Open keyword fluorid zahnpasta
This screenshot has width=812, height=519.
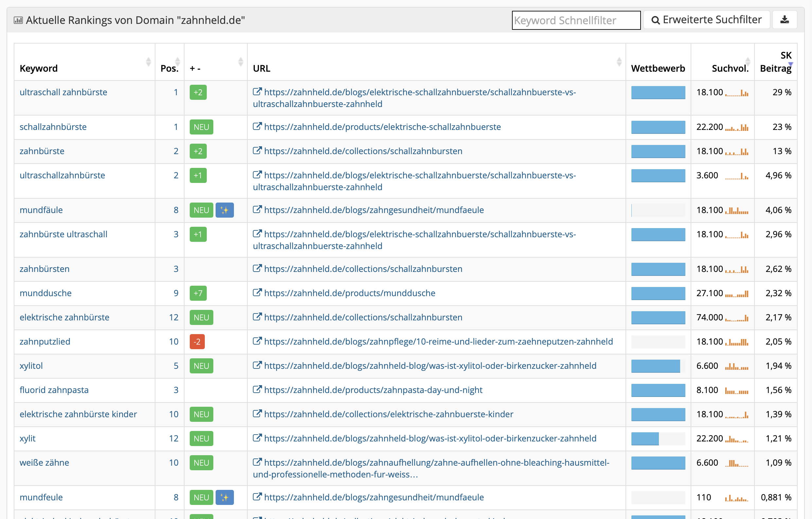[54, 390]
